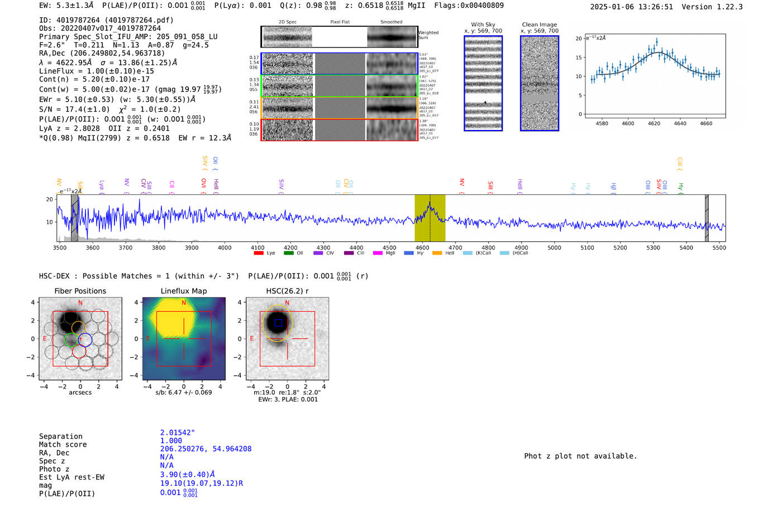This screenshot has height=532, width=782.
Task: Click the red OVI line label above spectrum
Action: [x=203, y=186]
